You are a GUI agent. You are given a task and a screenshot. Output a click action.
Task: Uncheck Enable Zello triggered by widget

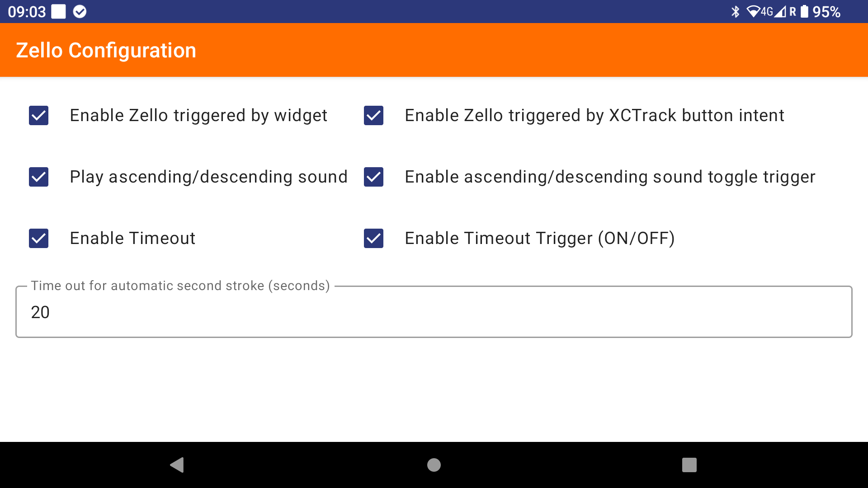(39, 116)
